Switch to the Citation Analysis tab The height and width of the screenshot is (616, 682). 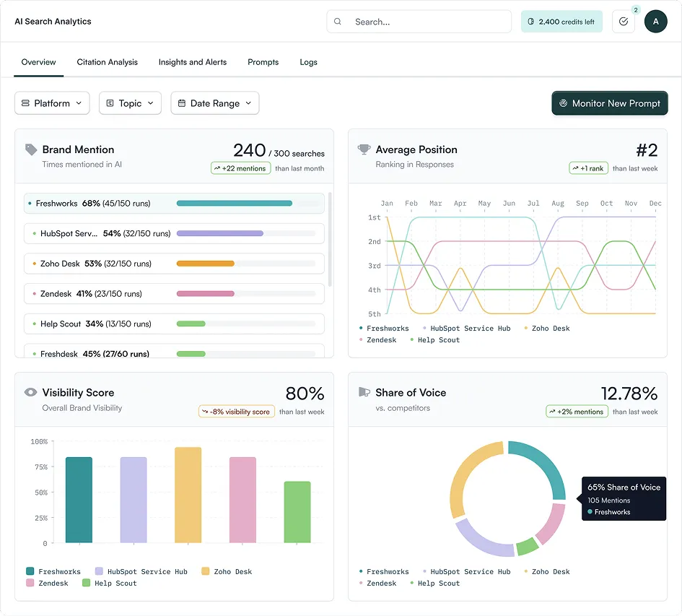tap(107, 62)
